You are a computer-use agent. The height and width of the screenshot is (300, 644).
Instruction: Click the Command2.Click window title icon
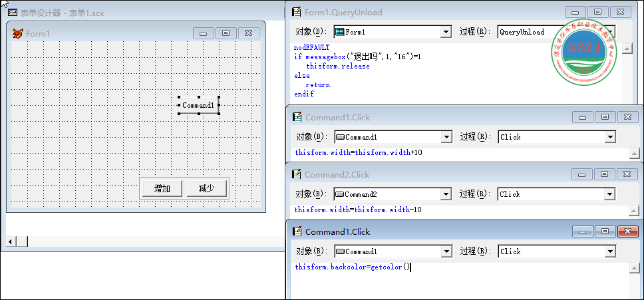point(297,174)
